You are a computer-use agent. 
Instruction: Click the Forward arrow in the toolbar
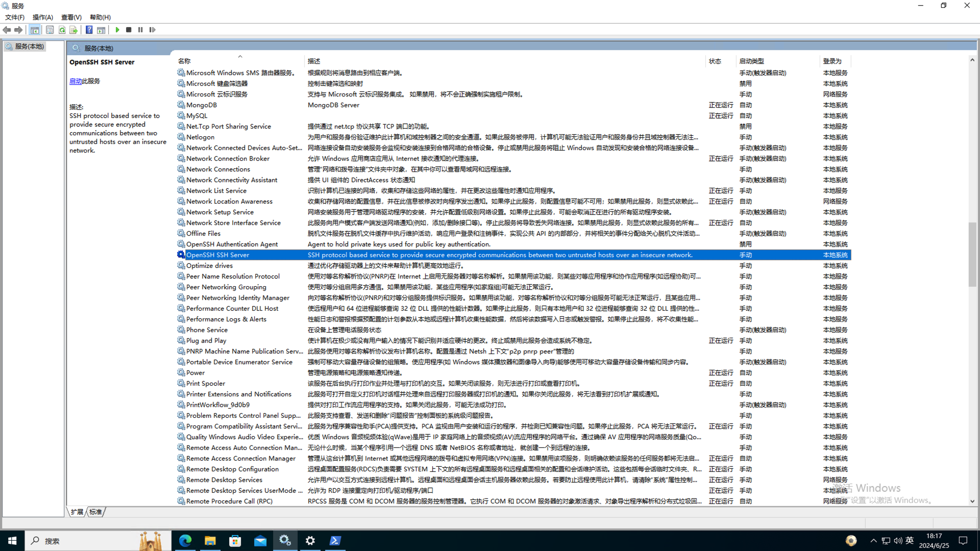tap(18, 30)
